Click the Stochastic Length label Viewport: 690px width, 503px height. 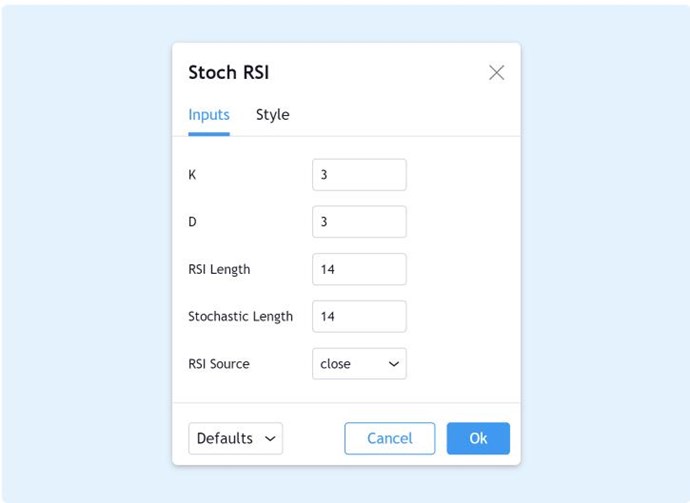[240, 316]
